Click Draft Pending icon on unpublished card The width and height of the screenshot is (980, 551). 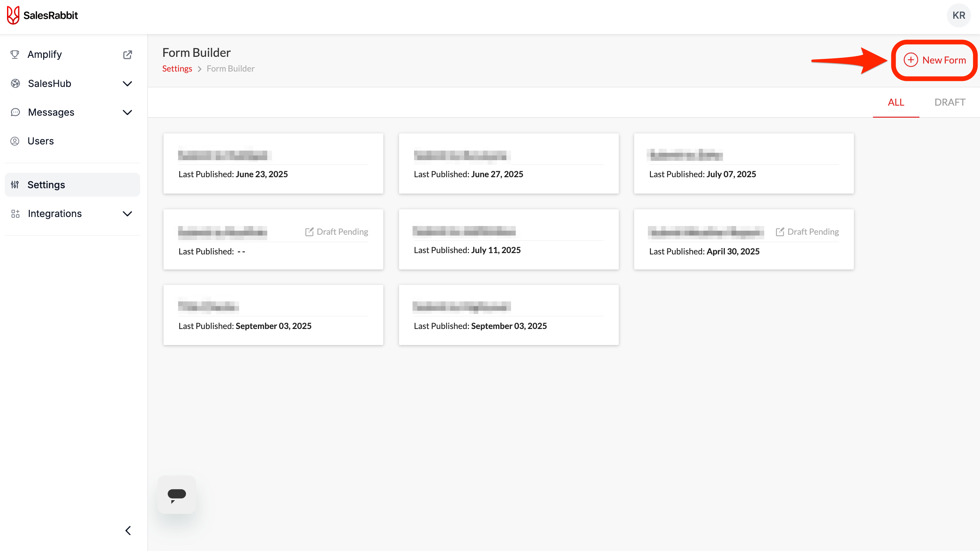309,232
